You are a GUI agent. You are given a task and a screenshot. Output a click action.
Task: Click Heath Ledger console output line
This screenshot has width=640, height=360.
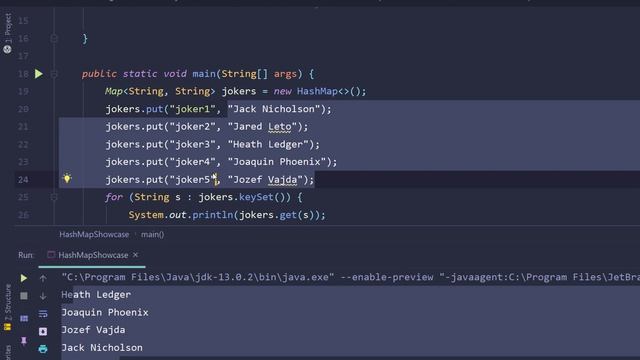pyautogui.click(x=96, y=295)
